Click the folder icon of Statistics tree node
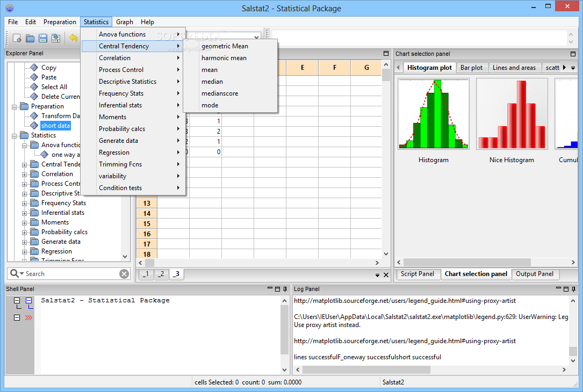The width and height of the screenshot is (583, 392). [24, 135]
